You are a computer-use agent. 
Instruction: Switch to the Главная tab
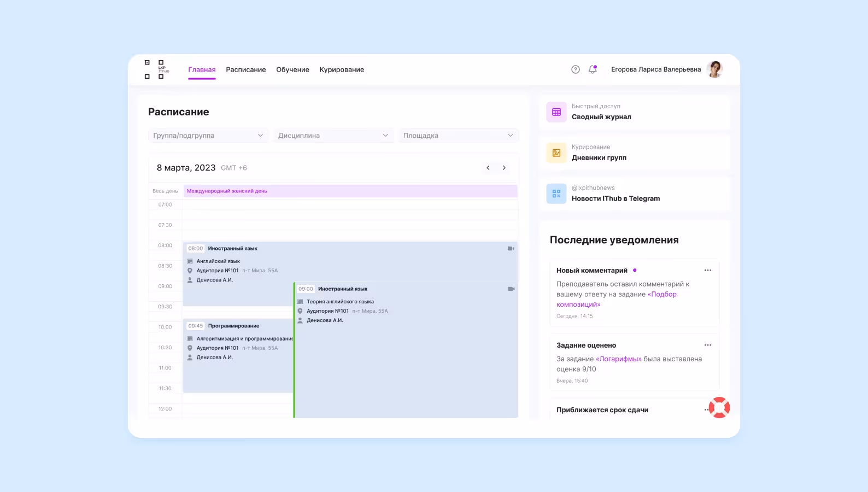[202, 69]
